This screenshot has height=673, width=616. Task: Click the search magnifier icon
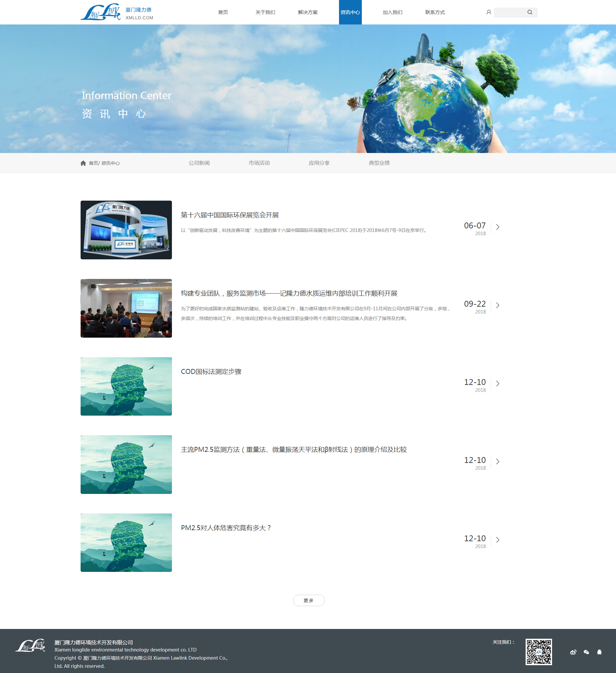(x=530, y=12)
